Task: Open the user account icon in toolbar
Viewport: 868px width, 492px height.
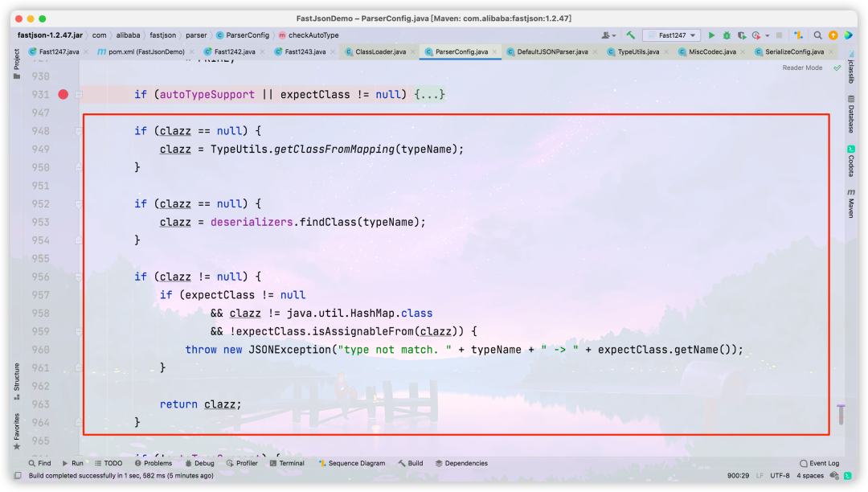Action: [x=607, y=35]
